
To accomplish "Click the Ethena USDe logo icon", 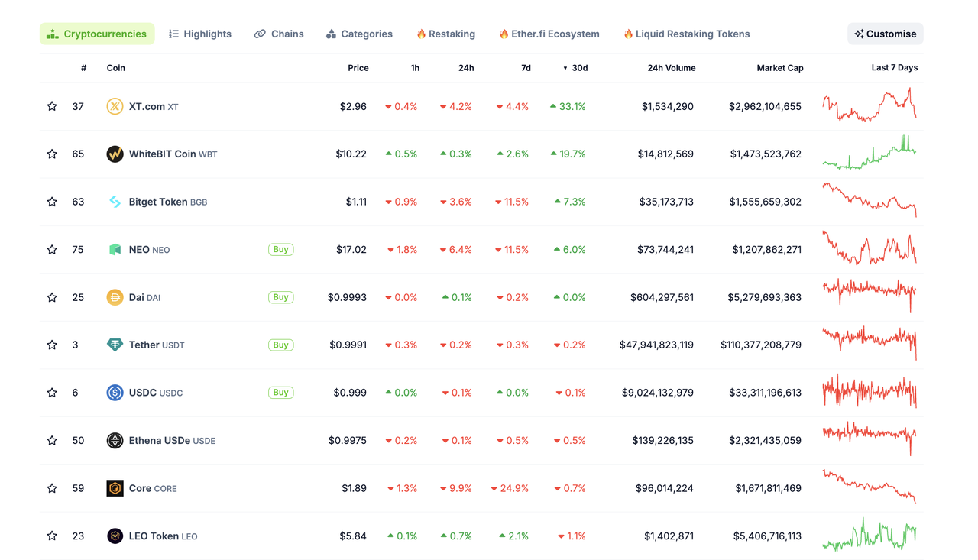I will click(x=115, y=441).
